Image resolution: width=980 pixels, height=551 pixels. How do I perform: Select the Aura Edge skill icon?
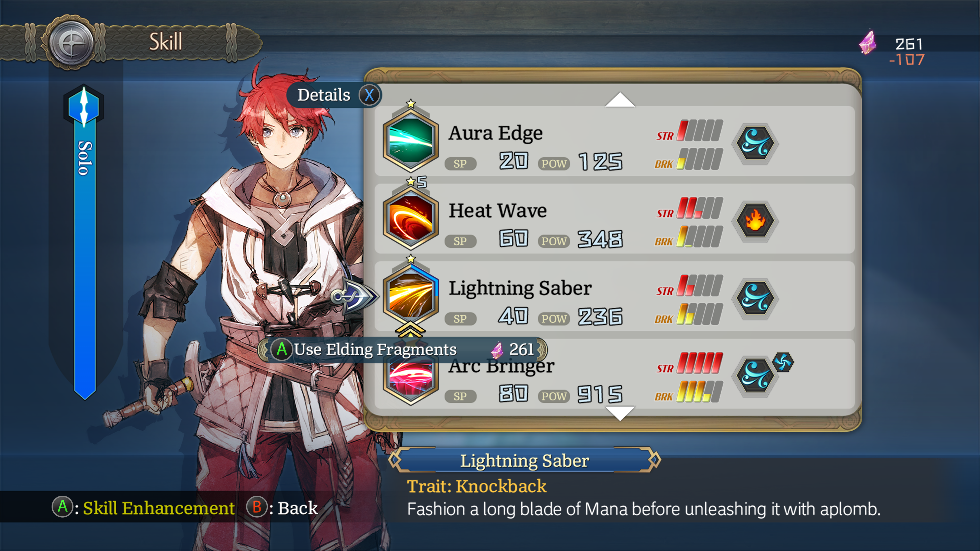click(410, 140)
